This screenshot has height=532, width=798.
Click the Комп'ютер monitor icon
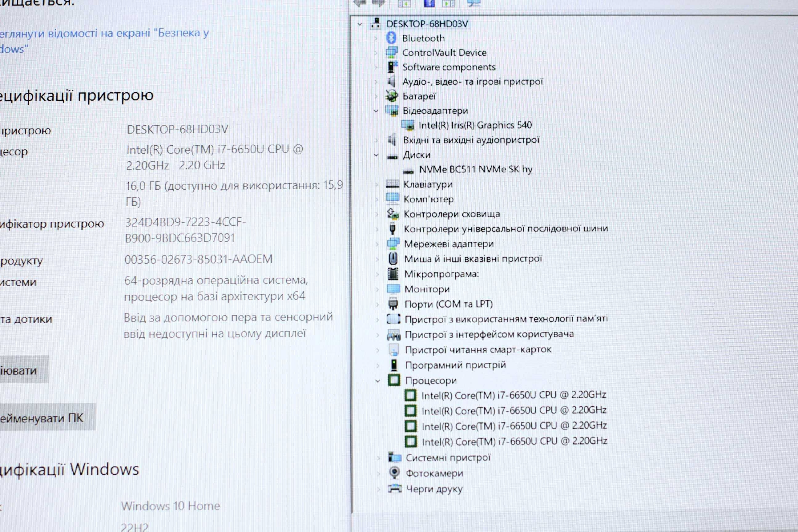393,199
